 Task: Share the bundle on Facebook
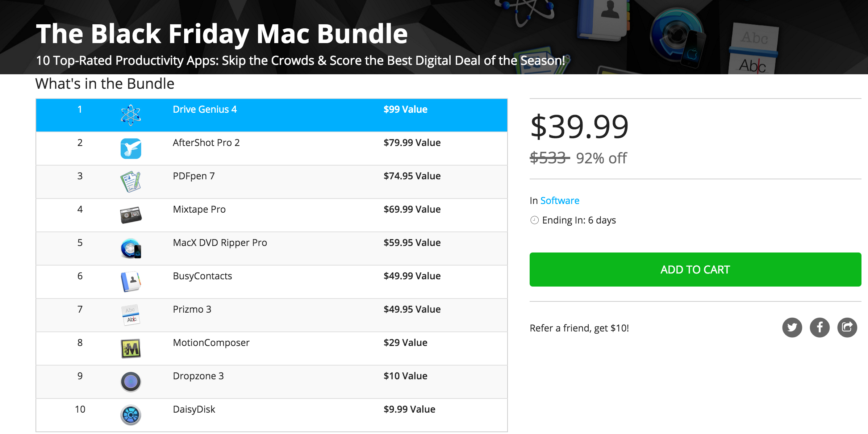tap(819, 327)
